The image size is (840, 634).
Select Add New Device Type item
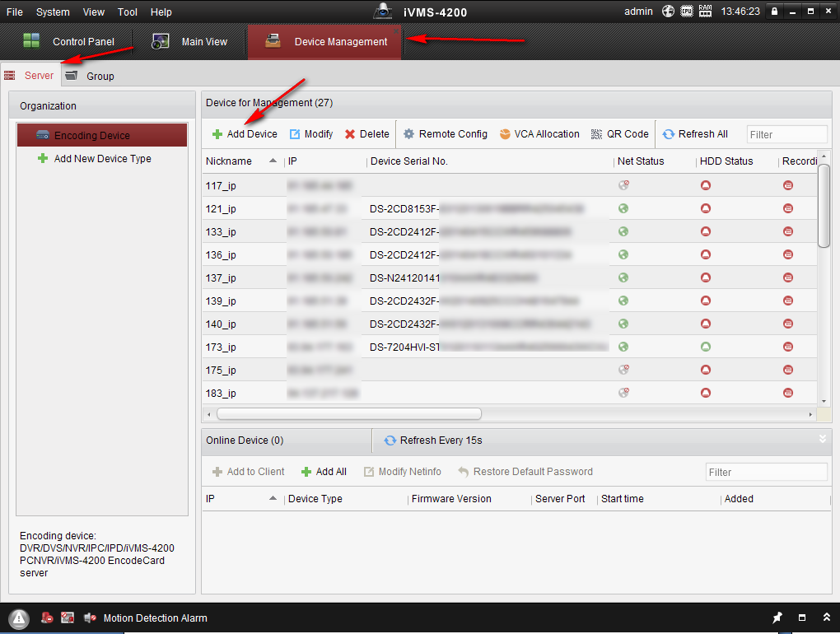[x=102, y=159]
